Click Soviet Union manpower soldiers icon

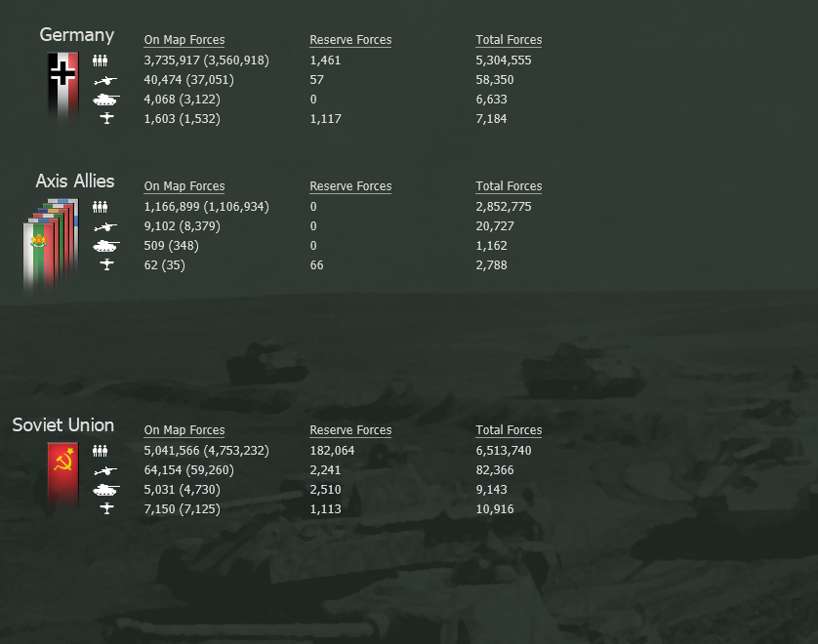(x=101, y=451)
